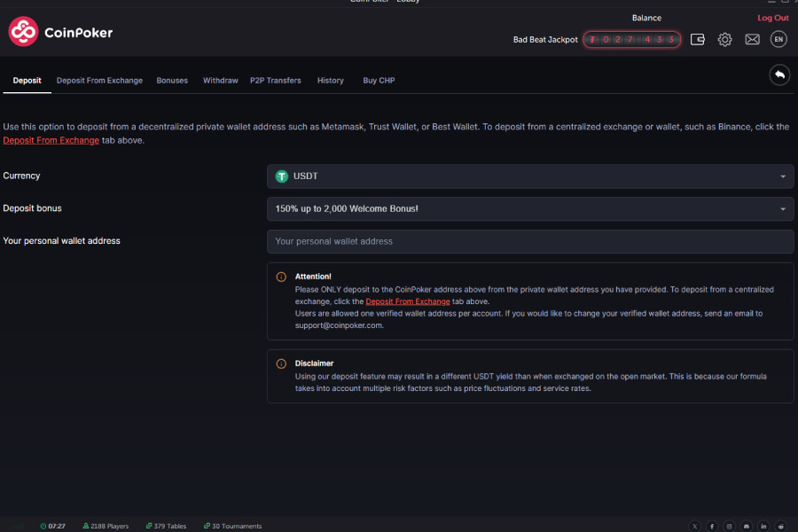Focus the personal wallet address field
The width and height of the screenshot is (798, 532).
coord(529,241)
